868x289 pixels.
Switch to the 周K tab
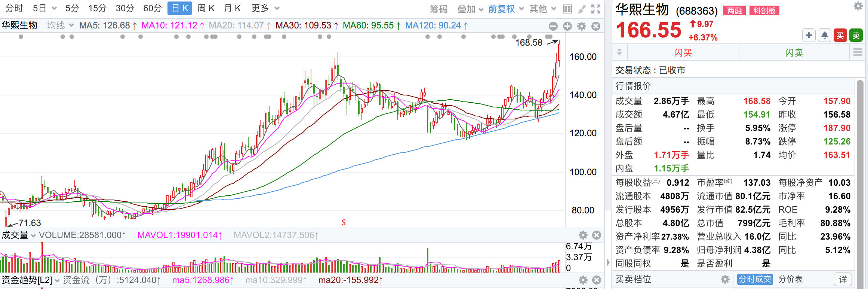point(206,8)
